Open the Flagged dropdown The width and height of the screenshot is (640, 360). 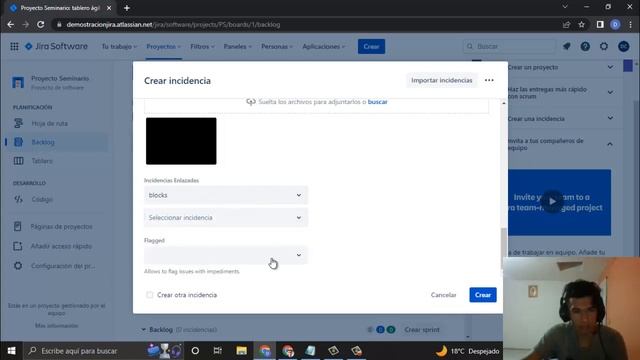(226, 255)
